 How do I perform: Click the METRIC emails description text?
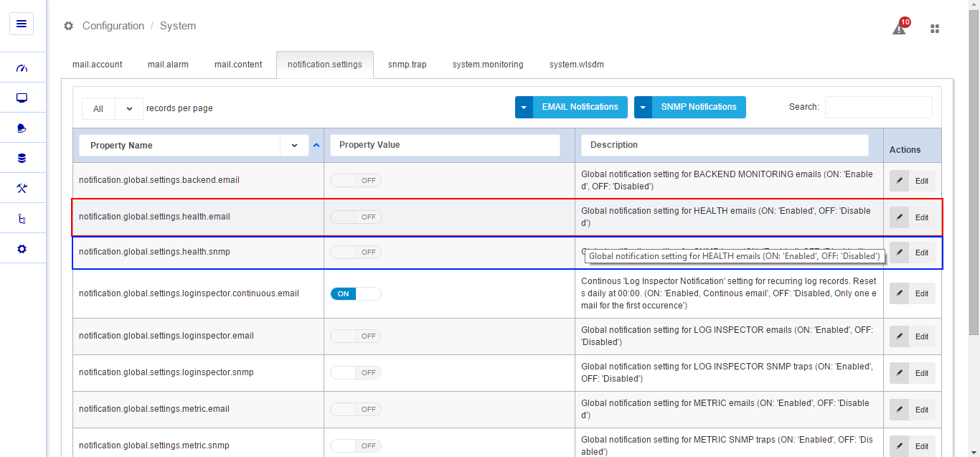726,409
